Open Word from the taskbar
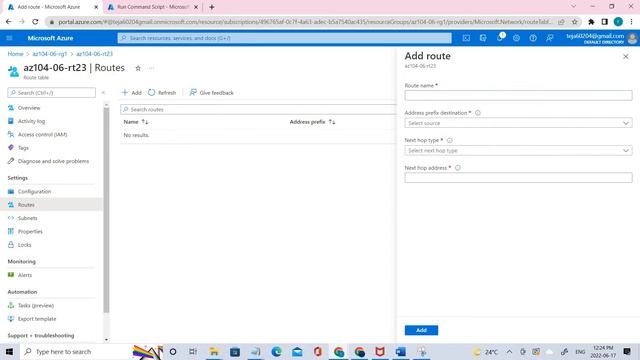Image resolution: width=640 pixels, height=360 pixels. click(x=401, y=351)
